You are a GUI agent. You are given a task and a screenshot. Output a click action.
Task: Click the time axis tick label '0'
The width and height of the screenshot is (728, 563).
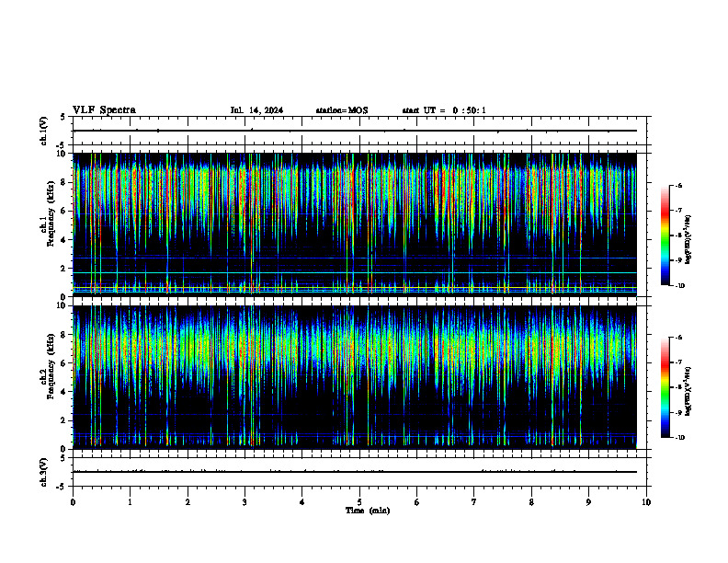73,502
